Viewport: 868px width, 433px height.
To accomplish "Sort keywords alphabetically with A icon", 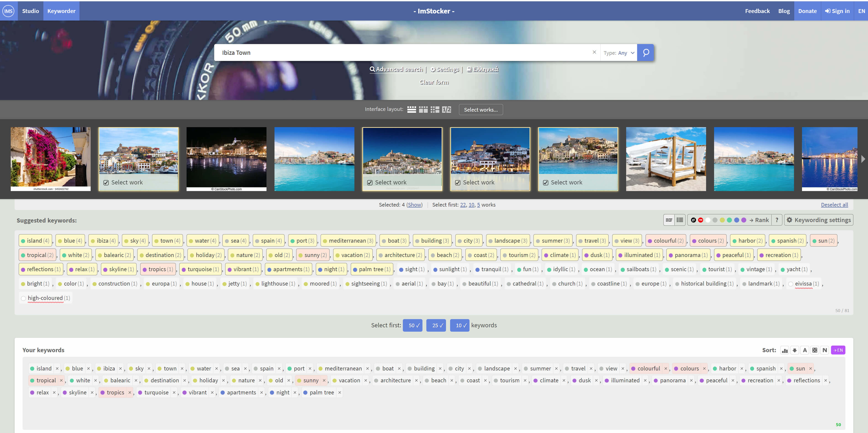I will pos(805,350).
